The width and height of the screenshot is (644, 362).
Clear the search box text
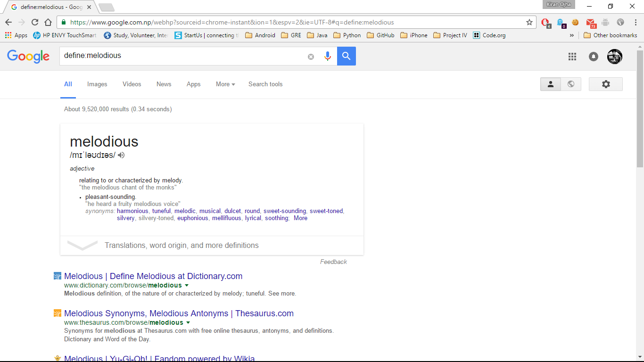pos(311,57)
